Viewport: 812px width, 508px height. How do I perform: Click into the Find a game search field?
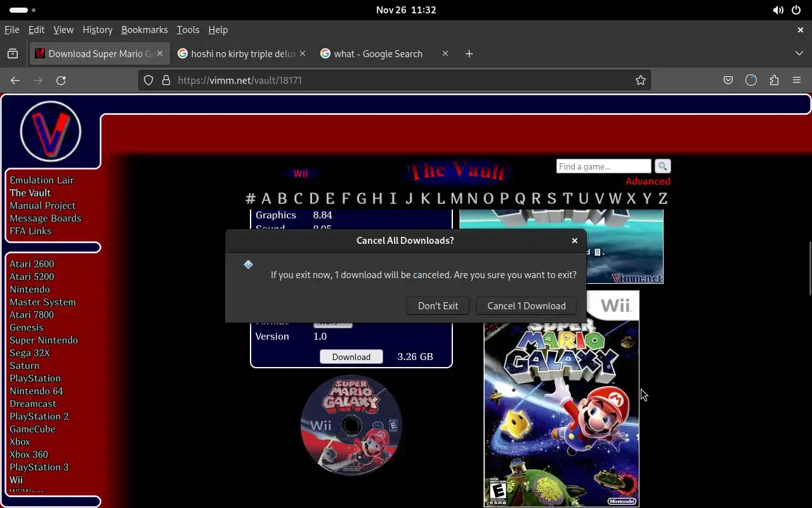pos(603,166)
